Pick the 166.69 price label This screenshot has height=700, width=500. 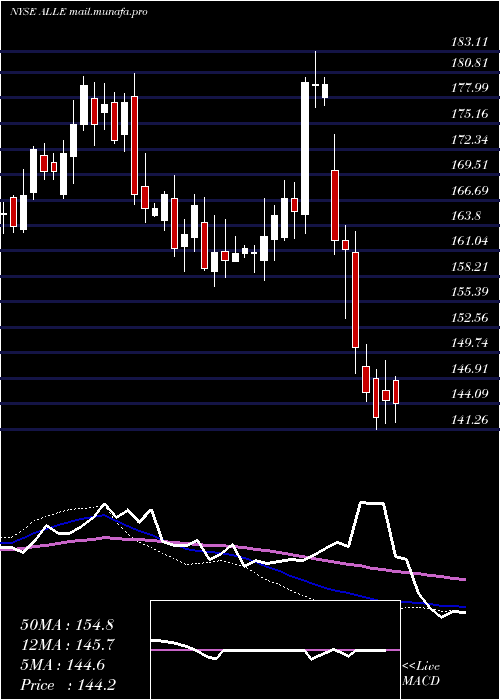469,191
